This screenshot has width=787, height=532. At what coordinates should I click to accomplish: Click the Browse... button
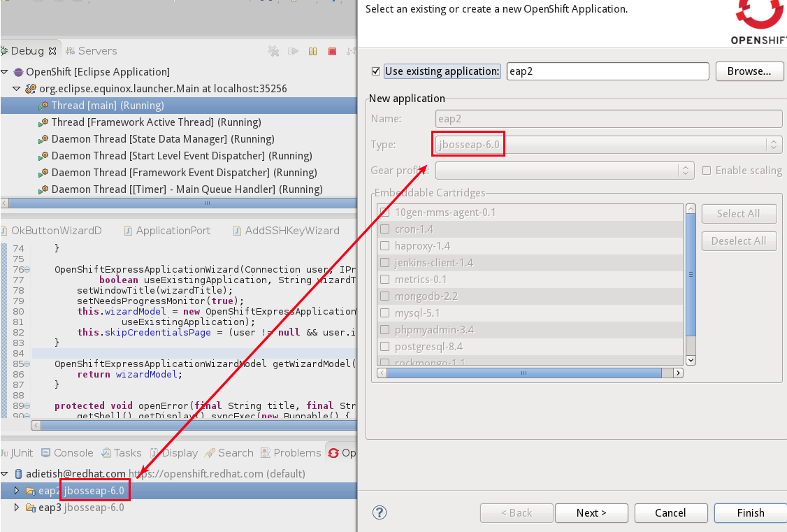click(749, 71)
